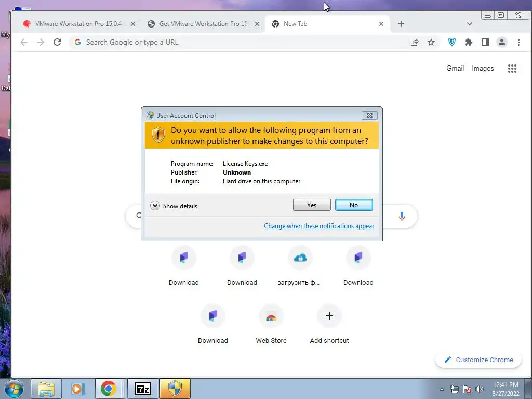Switch to VMware Workstation Pro 15.0.4 tab
Screen dimensions: 532x399
79,24
